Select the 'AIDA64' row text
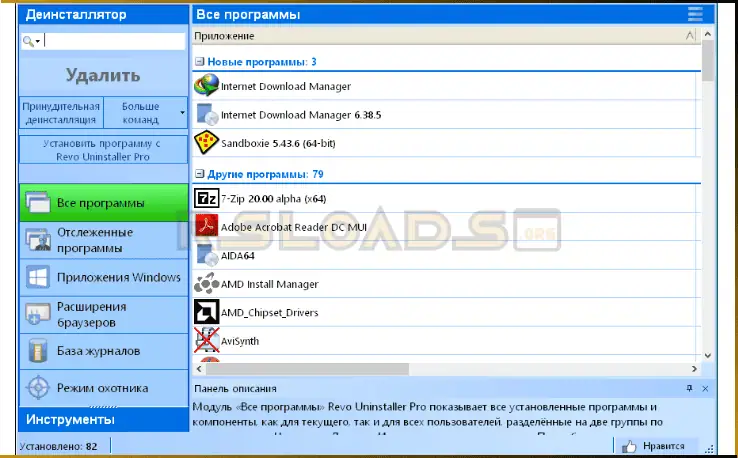 238,256
